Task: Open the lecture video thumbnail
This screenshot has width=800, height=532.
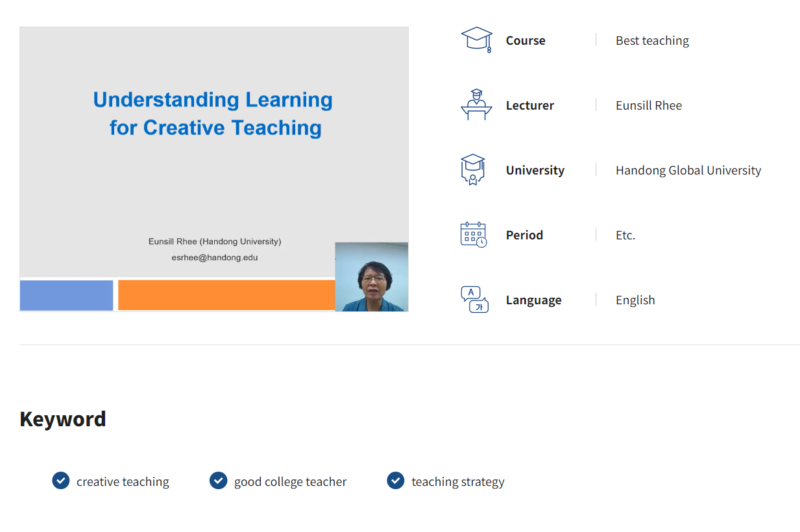Action: click(214, 169)
